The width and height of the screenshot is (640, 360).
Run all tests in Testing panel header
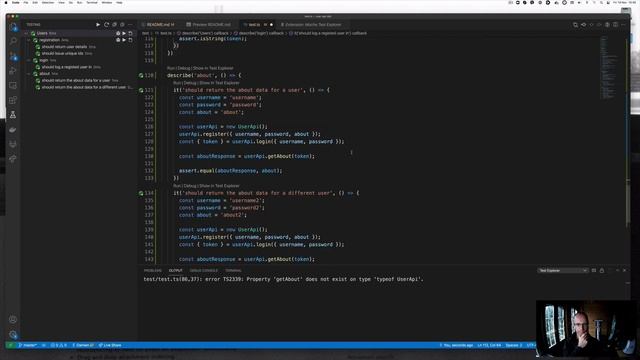pos(98,24)
